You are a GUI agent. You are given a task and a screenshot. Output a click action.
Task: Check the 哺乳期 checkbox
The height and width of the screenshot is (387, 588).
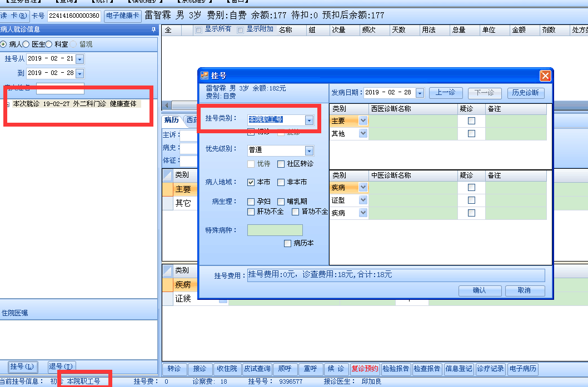point(281,202)
